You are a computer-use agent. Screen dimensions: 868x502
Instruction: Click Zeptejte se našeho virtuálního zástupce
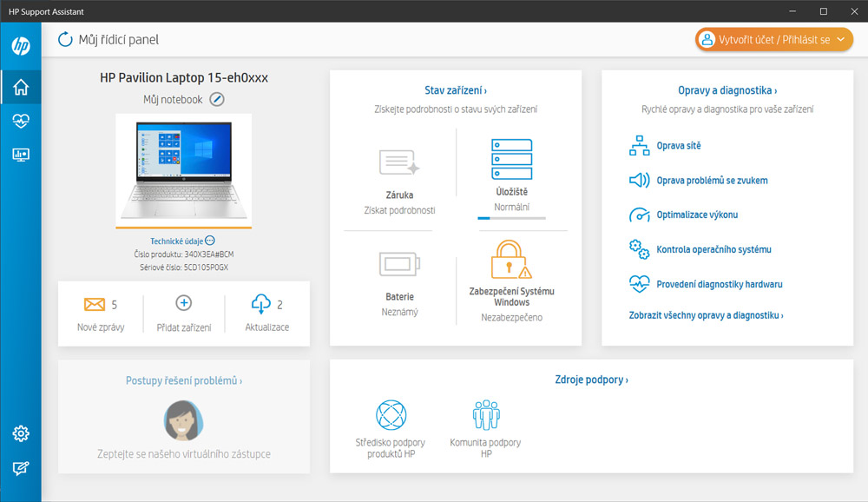coord(184,453)
